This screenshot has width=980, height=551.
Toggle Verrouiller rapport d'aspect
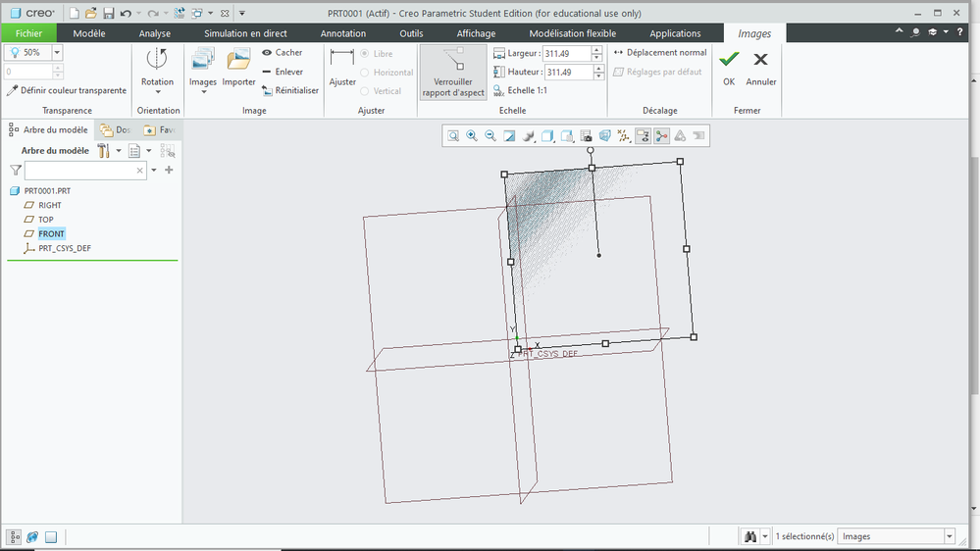452,72
